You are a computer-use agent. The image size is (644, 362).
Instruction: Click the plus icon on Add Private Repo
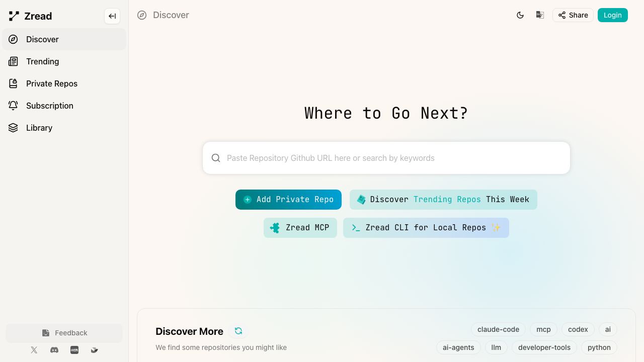point(248,200)
